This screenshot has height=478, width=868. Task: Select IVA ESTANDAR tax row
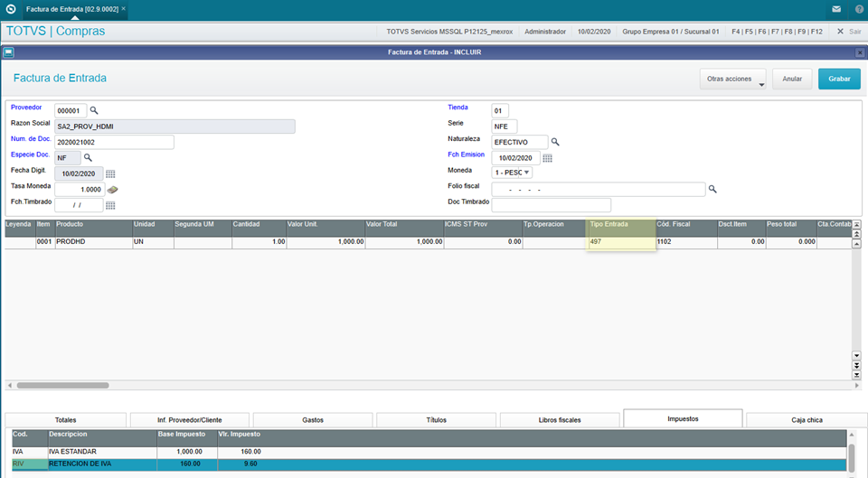tap(429, 452)
